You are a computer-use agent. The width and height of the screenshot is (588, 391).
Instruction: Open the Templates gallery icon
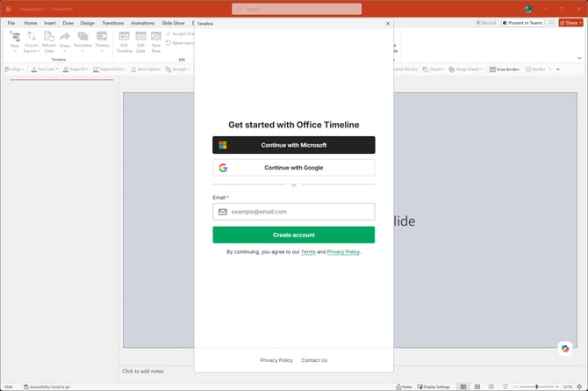tap(82, 36)
